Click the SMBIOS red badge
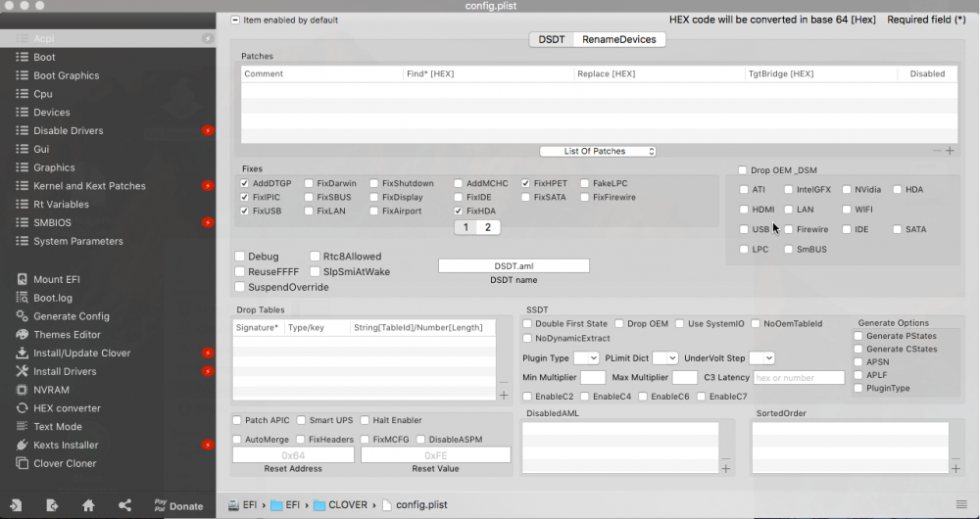 (208, 222)
